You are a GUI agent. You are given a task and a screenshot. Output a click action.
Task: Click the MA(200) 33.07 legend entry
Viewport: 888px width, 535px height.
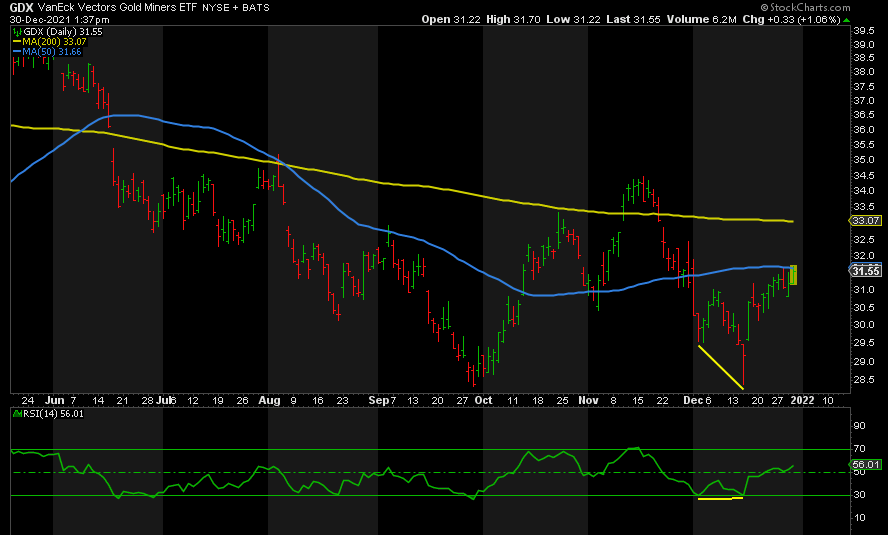(49, 42)
